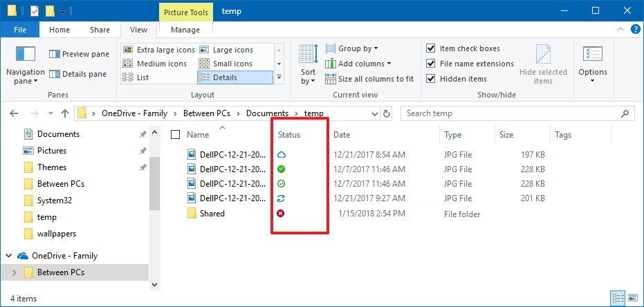The width and height of the screenshot is (644, 307).
Task: Expand the Between PCs tree node
Action: (x=15, y=272)
